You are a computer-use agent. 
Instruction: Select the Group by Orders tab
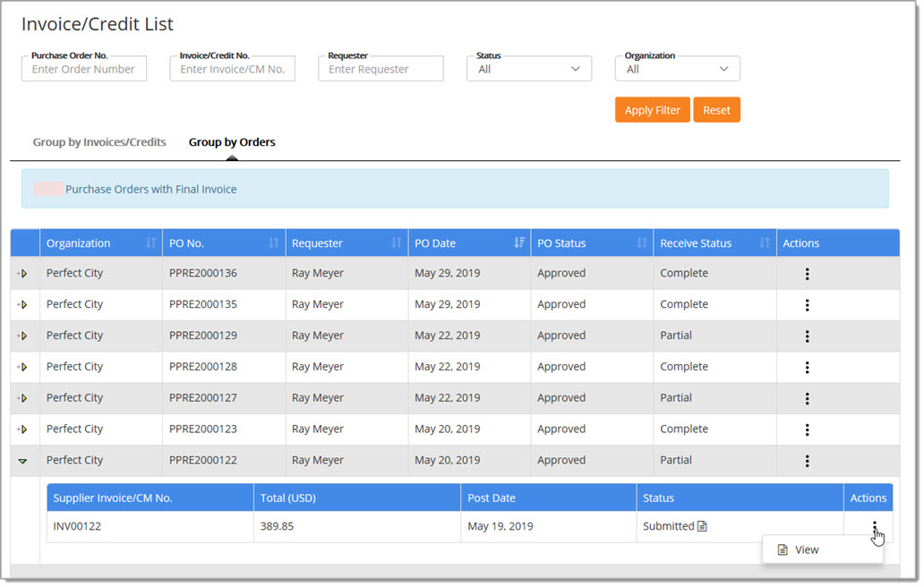click(231, 141)
